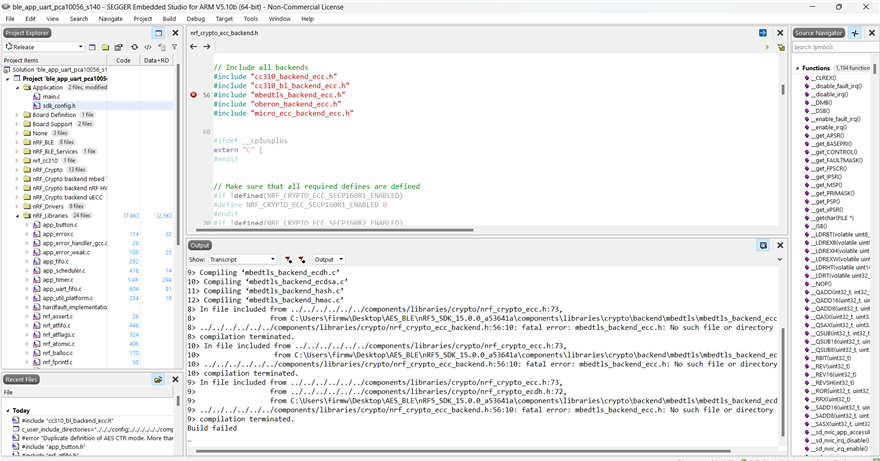Open the Navigate menu

pos(111,19)
